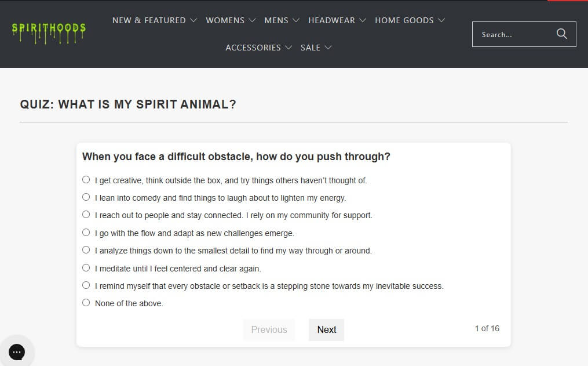Screen dimensions: 588x366
Task: Select 'I get creative' radio option
Action: (x=86, y=180)
